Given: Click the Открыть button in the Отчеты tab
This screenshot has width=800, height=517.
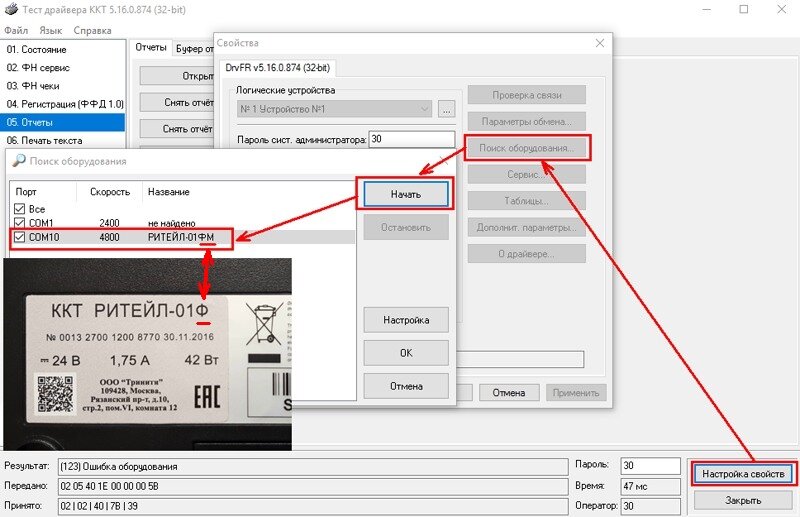Looking at the screenshot, I should 177,76.
